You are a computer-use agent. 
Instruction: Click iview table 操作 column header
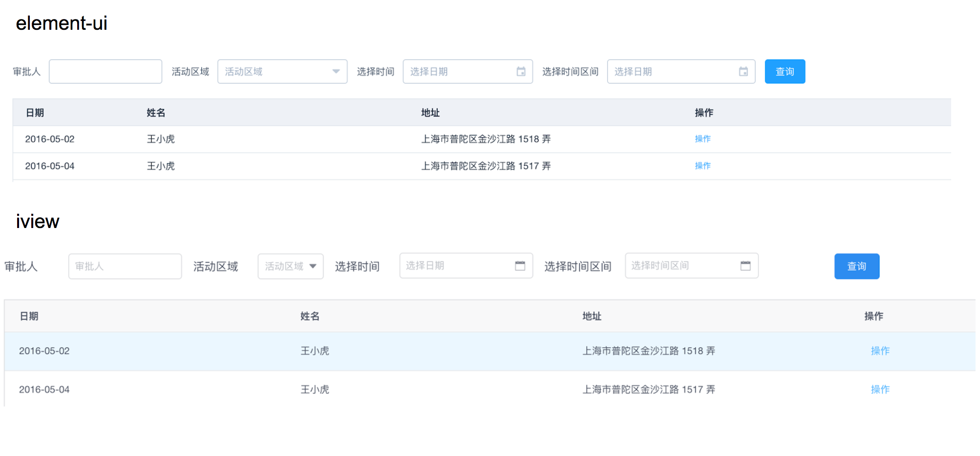pyautogui.click(x=873, y=316)
